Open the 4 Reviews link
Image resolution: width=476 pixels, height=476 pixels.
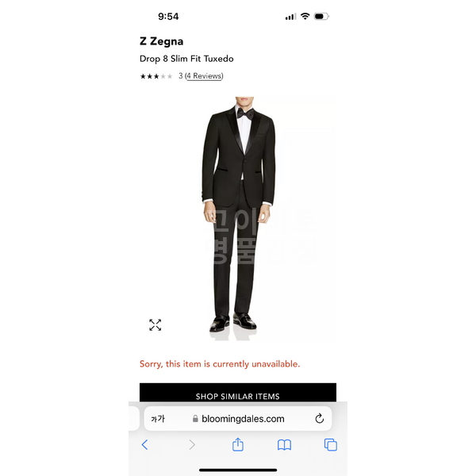pos(204,76)
